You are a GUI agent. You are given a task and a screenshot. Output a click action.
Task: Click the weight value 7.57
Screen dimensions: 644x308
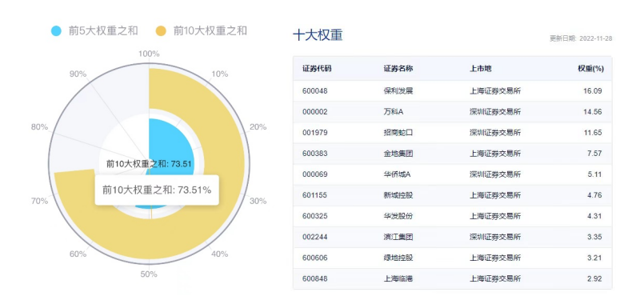(x=594, y=154)
